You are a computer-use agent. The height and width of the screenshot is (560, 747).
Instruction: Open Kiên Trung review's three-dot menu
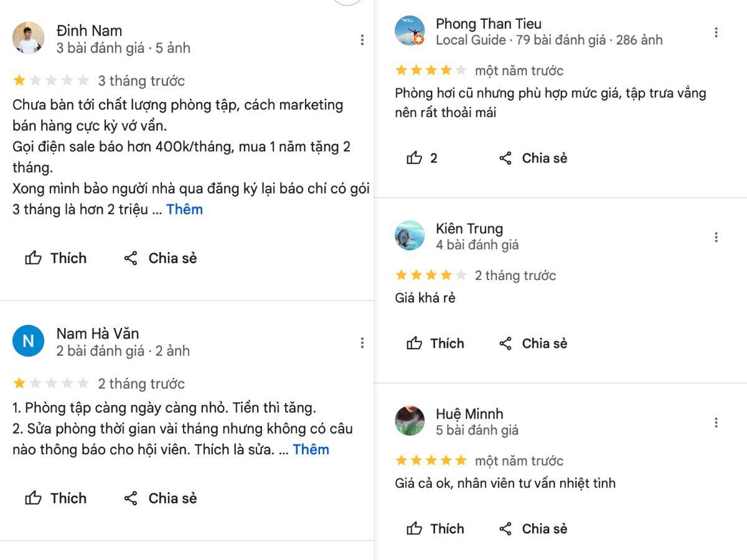[x=716, y=237]
